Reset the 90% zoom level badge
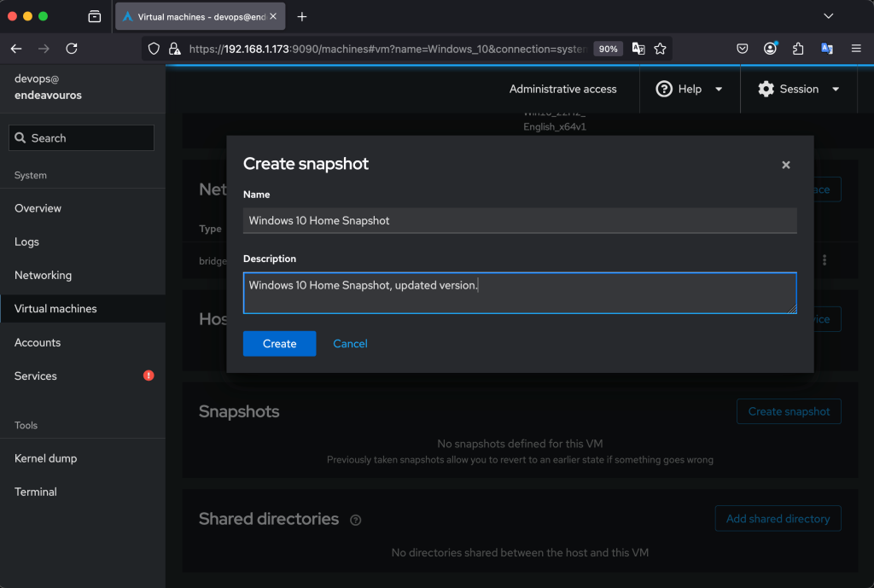874x588 pixels. 608,49
